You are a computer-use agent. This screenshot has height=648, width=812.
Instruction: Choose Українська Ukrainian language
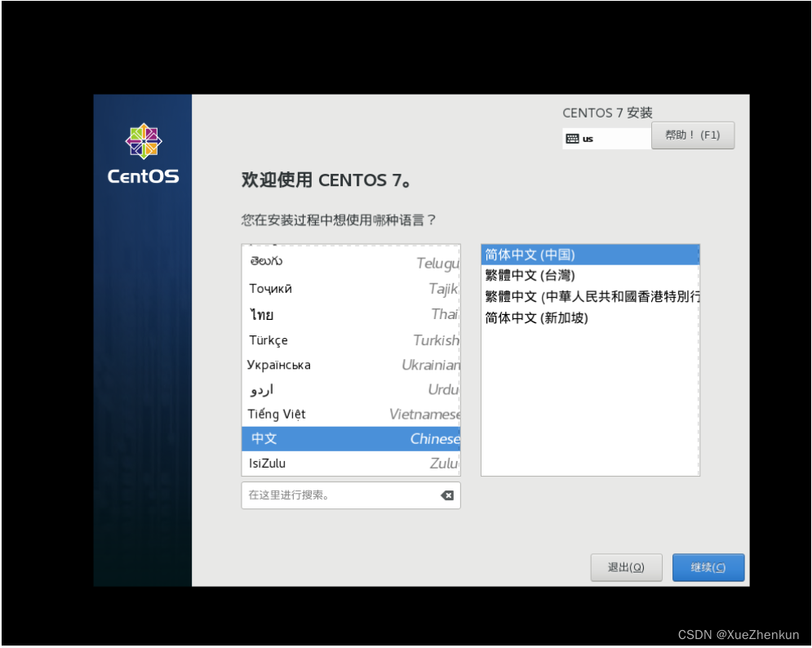[x=351, y=365]
